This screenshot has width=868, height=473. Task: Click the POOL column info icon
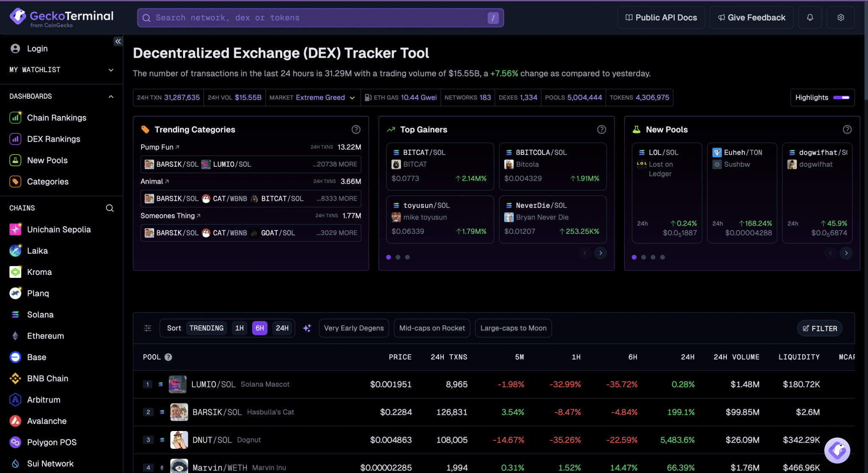pos(168,357)
